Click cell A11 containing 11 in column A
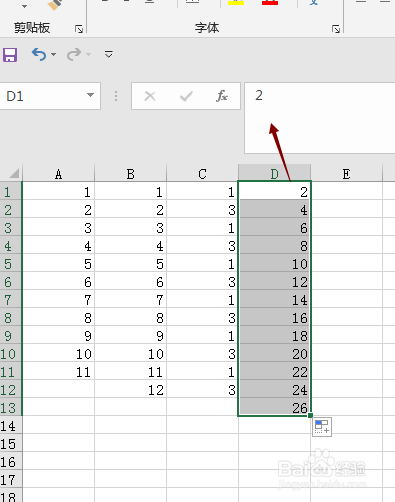 (58, 372)
